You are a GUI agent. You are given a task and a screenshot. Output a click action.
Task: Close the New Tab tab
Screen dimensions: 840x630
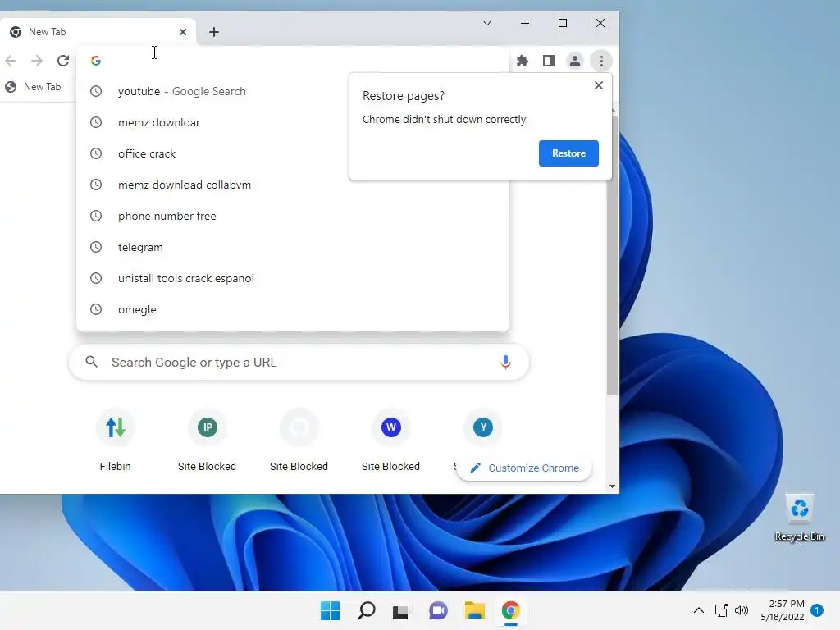[x=183, y=32]
